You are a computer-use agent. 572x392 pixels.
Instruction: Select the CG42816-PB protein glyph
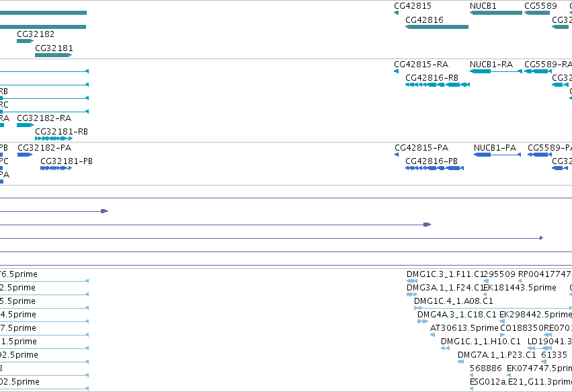click(434, 168)
